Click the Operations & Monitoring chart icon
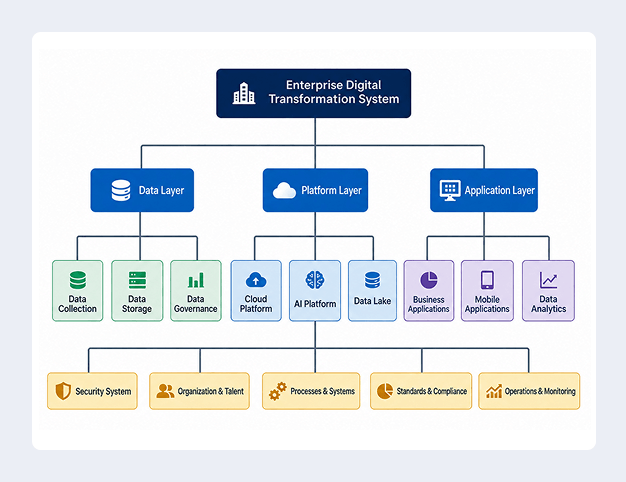The width and height of the screenshot is (626, 482). tap(494, 391)
